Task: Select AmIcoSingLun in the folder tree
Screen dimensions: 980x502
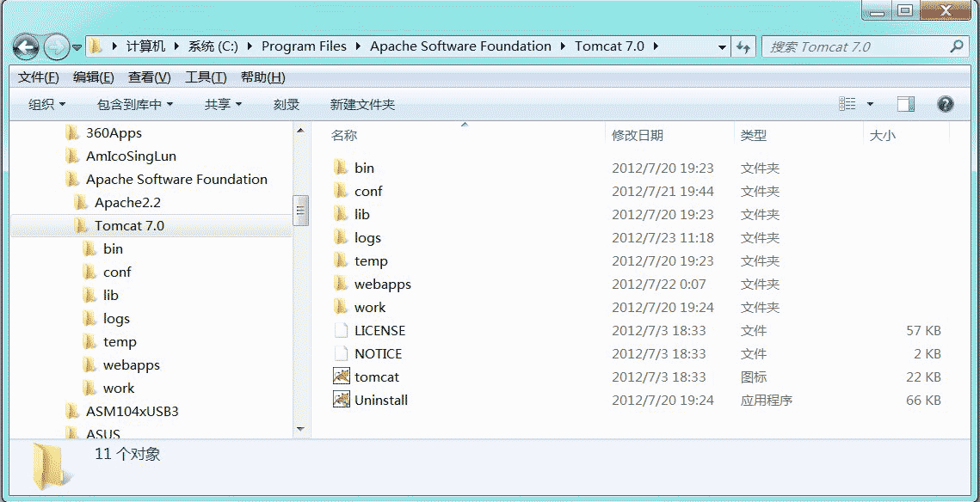Action: tap(132, 156)
